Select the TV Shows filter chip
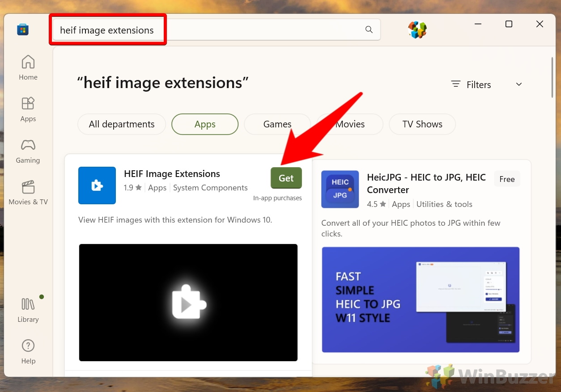This screenshot has height=392, width=561. 422,124
